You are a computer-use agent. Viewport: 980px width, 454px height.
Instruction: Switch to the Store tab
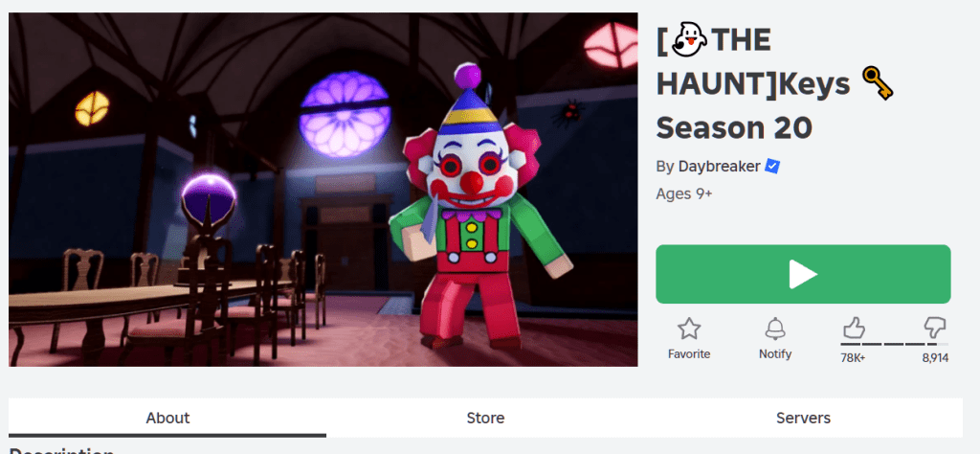pos(485,418)
